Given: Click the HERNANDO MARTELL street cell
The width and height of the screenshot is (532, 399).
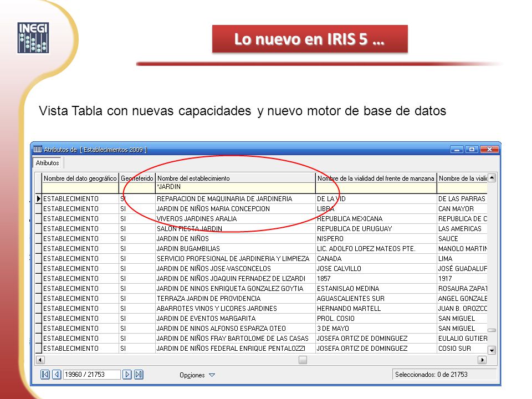Looking at the screenshot, I should pyautogui.click(x=376, y=309).
